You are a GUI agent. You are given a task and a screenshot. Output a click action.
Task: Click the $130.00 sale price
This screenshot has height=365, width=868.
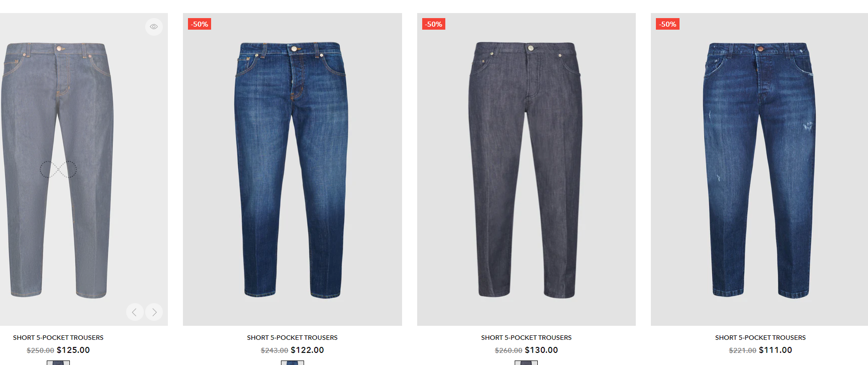click(541, 350)
